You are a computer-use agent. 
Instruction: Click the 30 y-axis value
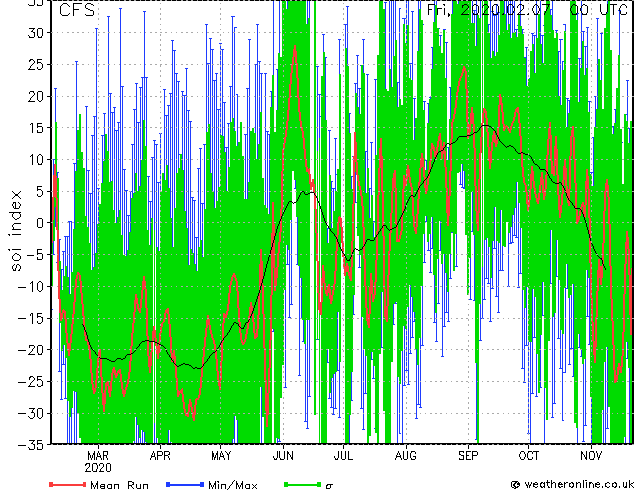coord(37,33)
